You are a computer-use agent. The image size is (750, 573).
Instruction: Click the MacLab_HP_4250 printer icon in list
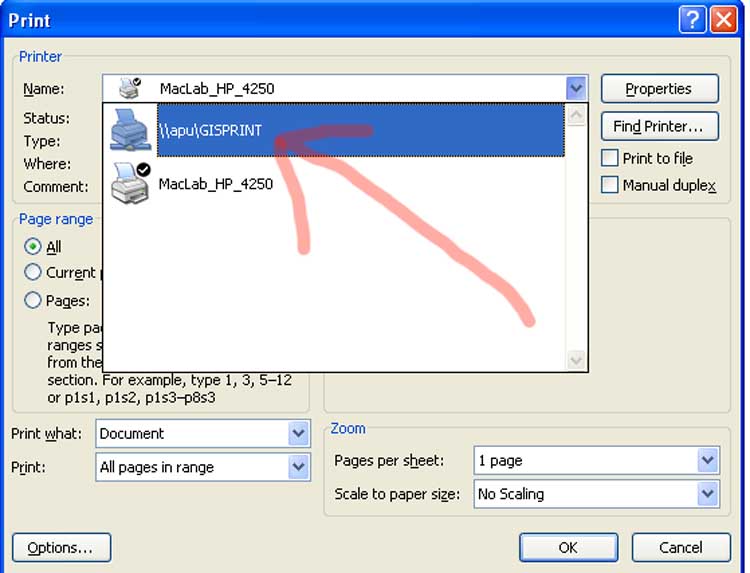tap(131, 183)
